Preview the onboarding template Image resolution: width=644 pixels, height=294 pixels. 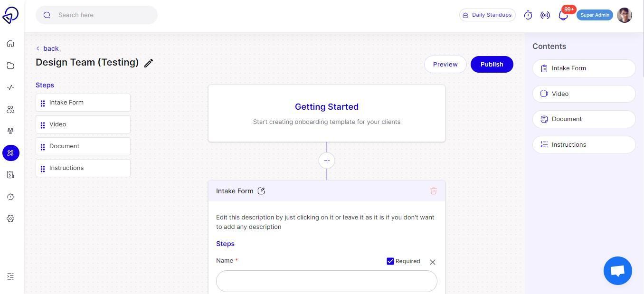pyautogui.click(x=445, y=64)
